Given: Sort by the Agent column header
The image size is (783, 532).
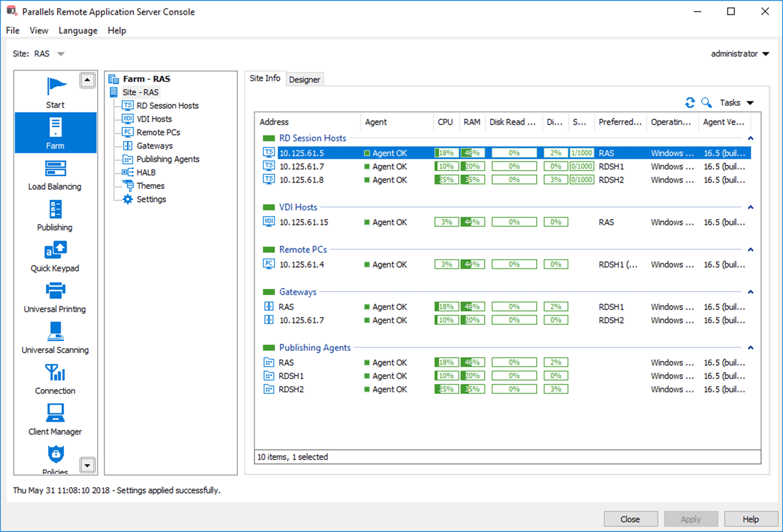Looking at the screenshot, I should tap(397, 122).
